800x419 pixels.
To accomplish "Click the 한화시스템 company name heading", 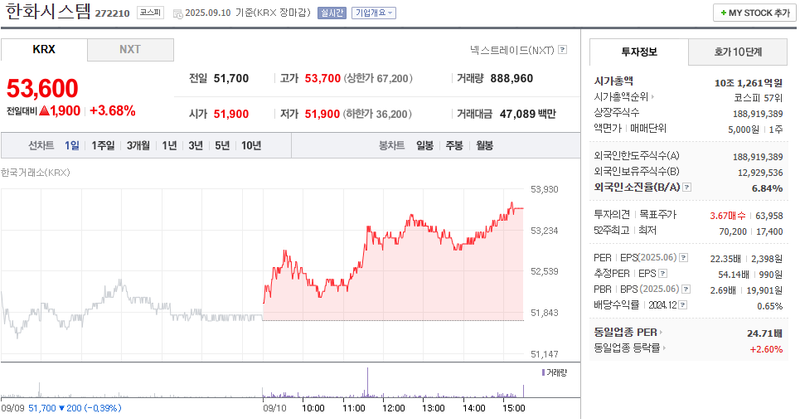I will 47,11.
